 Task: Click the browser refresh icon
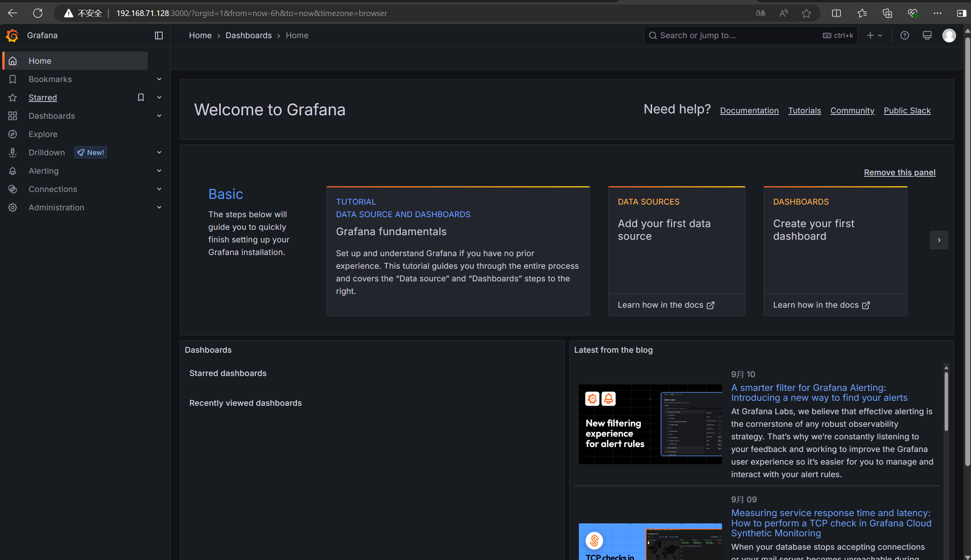(x=38, y=13)
